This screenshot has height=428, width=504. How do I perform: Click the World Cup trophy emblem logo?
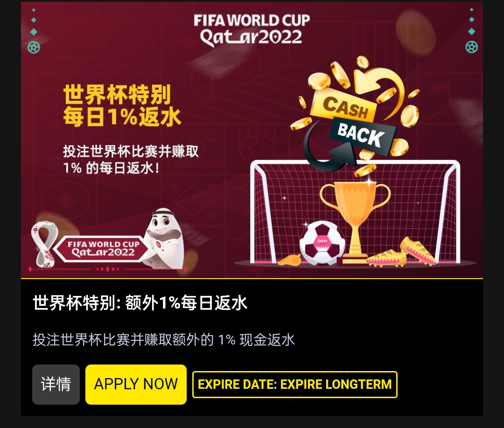[x=44, y=244]
